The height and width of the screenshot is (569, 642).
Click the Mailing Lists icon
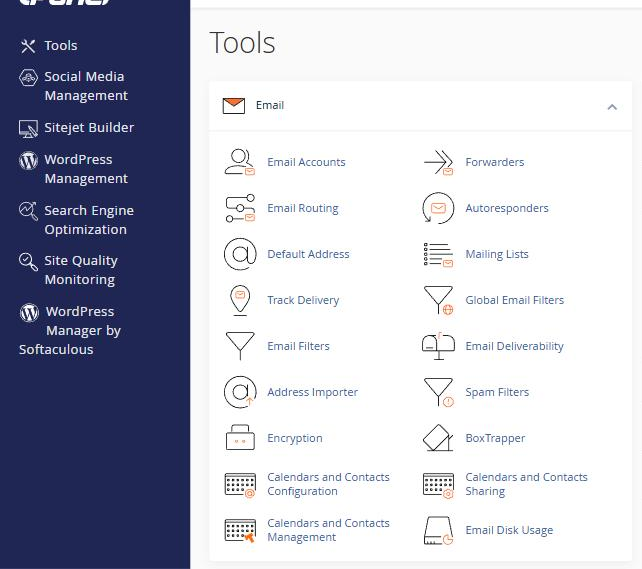[438, 254]
